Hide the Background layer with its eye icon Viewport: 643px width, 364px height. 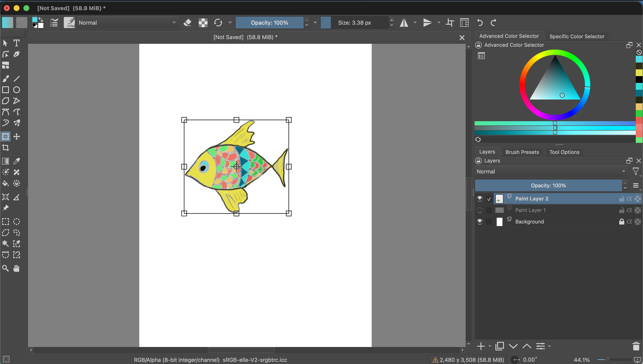479,222
